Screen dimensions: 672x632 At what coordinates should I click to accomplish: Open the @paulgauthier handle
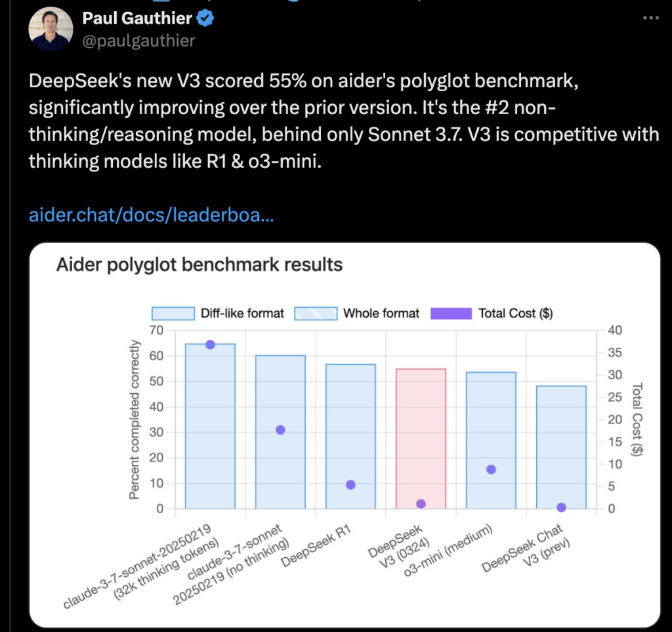[138, 41]
